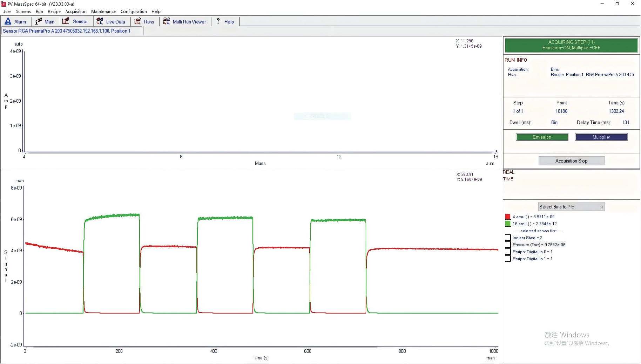Enable the Periph: Digital In 0 checkbox
The width and height of the screenshot is (641, 364).
coord(508,252)
